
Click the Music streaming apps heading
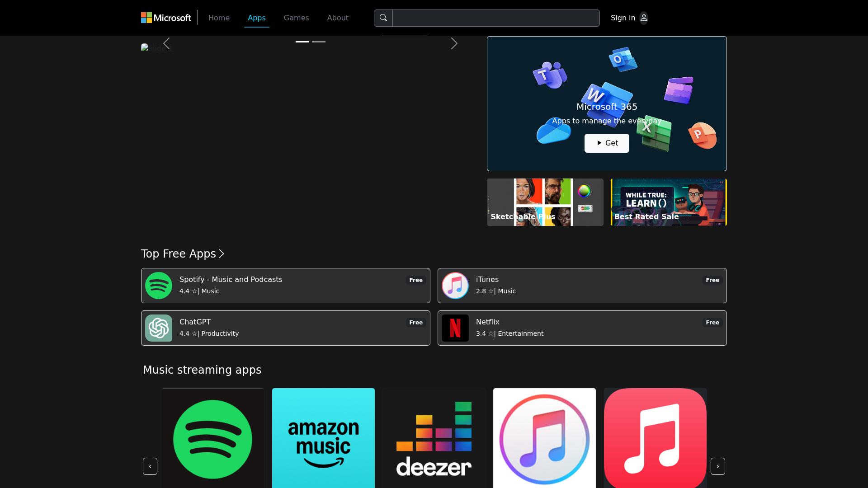202,370
